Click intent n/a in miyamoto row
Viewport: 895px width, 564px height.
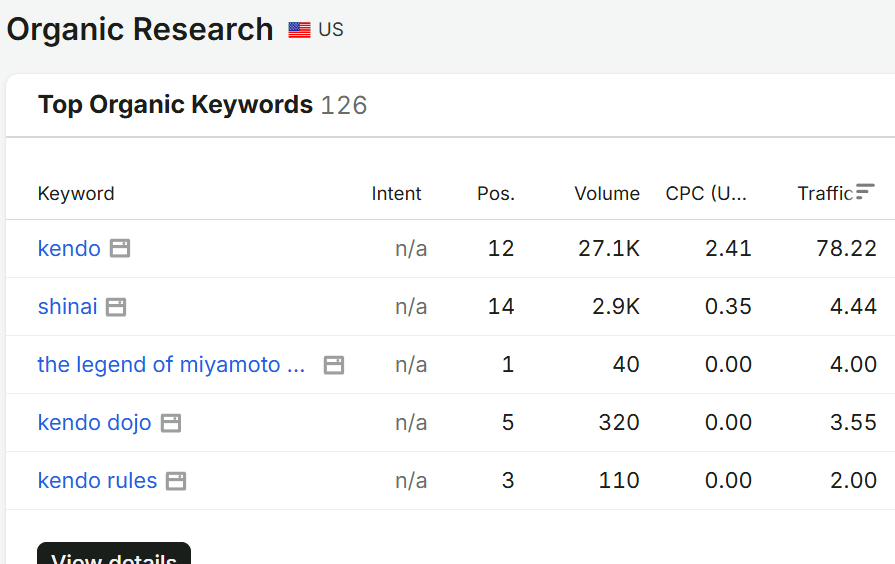click(x=411, y=365)
